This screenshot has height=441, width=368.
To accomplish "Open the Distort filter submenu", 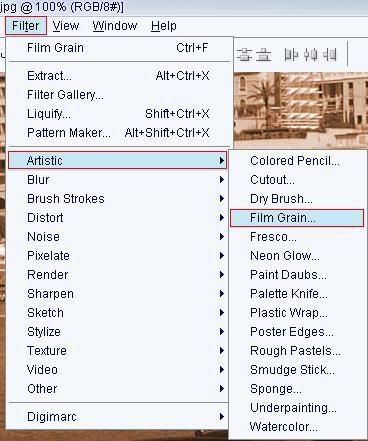I will [x=117, y=218].
